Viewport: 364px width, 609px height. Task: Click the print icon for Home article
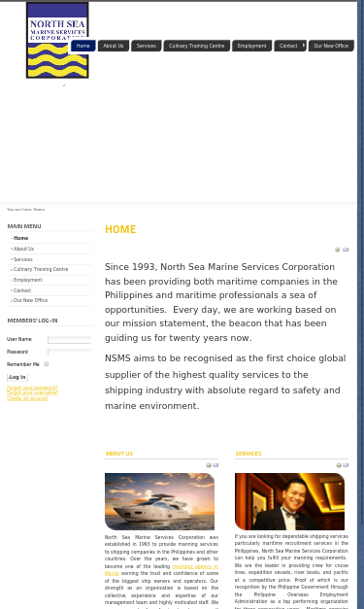click(337, 250)
